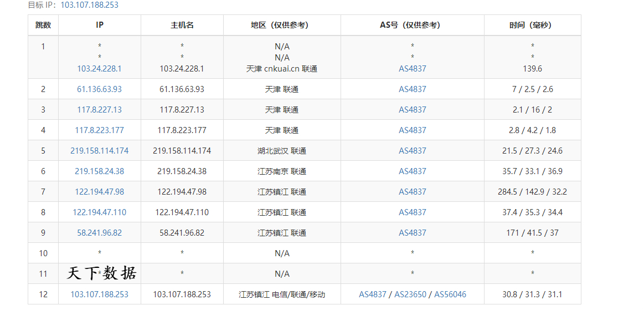
Task: Open IP link 103.24.228.1 in hop 1
Action: [99, 69]
